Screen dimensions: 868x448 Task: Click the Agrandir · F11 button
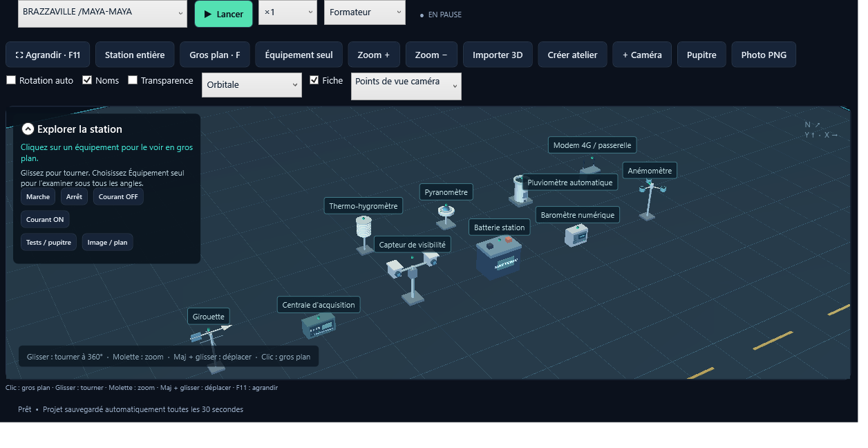coord(48,55)
